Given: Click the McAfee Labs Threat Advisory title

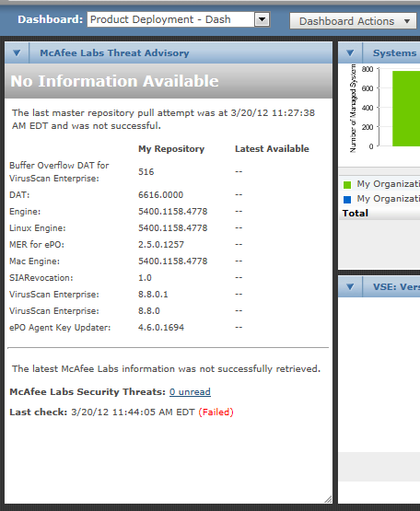Looking at the screenshot, I should pyautogui.click(x=114, y=52).
